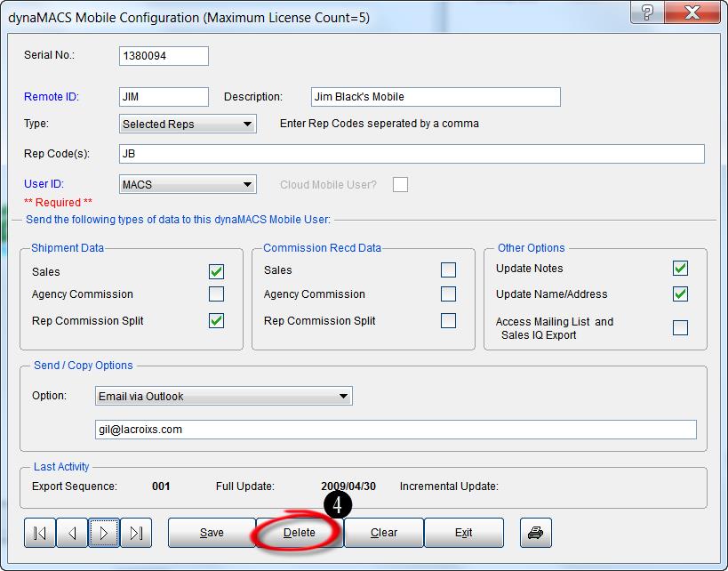Check the Cloud Mobile User box
This screenshot has height=571, width=728.
pyautogui.click(x=400, y=184)
